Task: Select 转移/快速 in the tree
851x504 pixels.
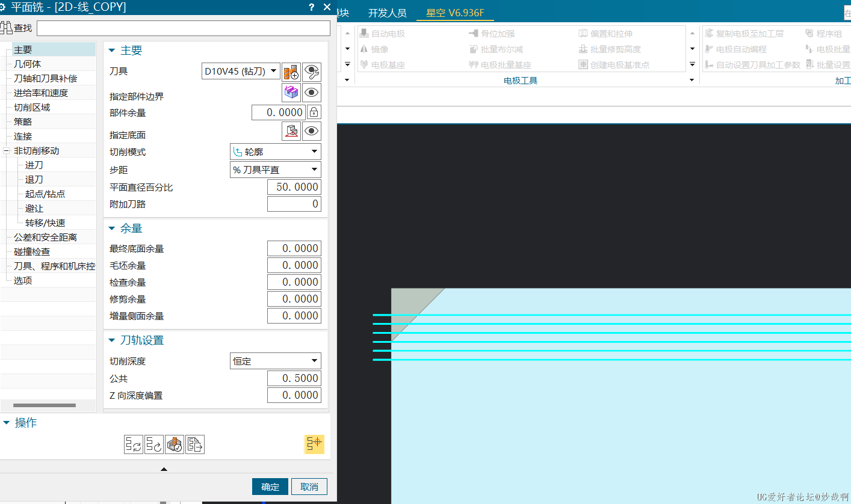Action: tap(45, 223)
